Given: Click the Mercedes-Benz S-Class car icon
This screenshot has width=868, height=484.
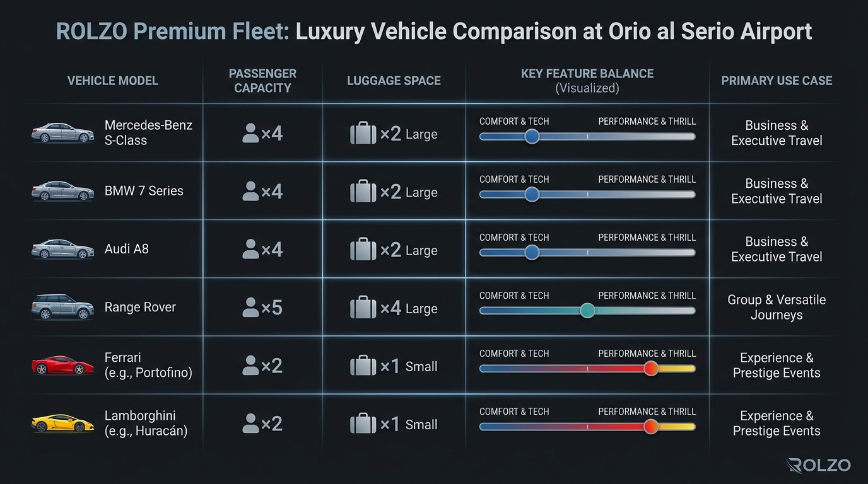Looking at the screenshot, I should coord(62,132).
